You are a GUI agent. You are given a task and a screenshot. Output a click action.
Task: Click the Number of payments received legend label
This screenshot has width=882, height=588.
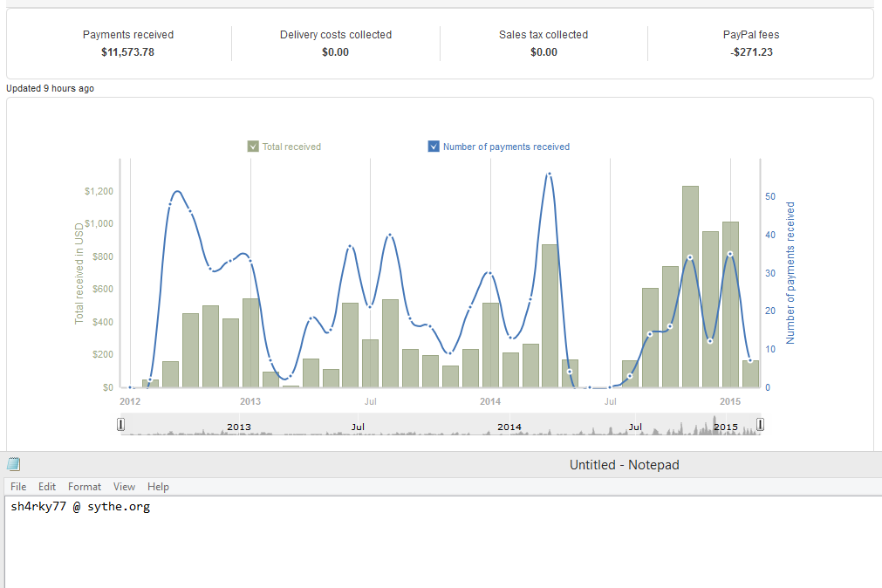[506, 147]
